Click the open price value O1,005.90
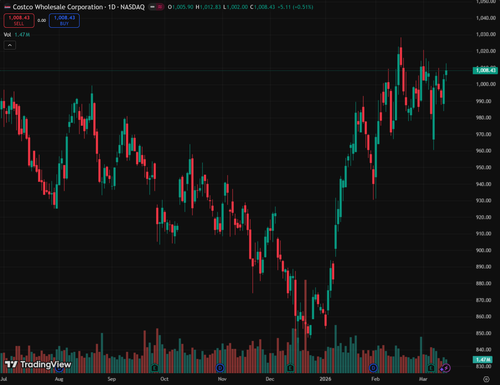 tap(180, 7)
